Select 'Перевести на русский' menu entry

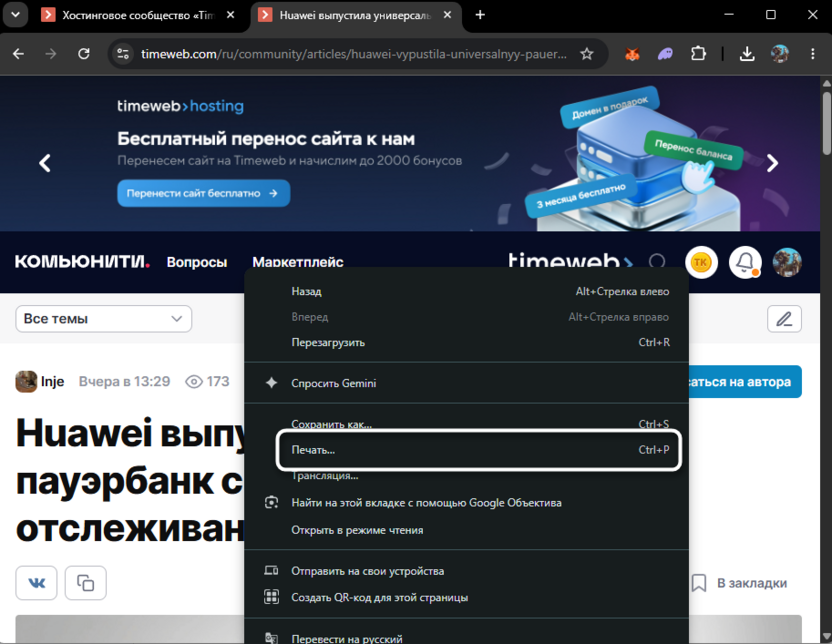(466, 638)
